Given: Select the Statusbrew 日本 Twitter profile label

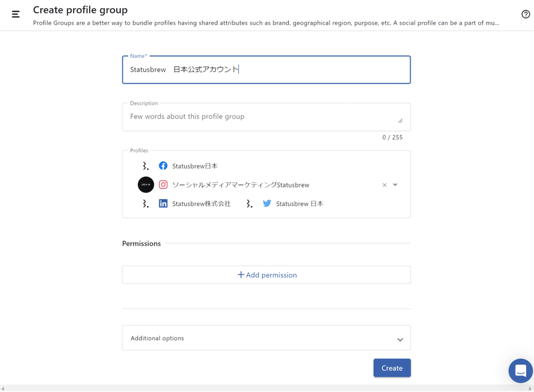Looking at the screenshot, I should [300, 203].
